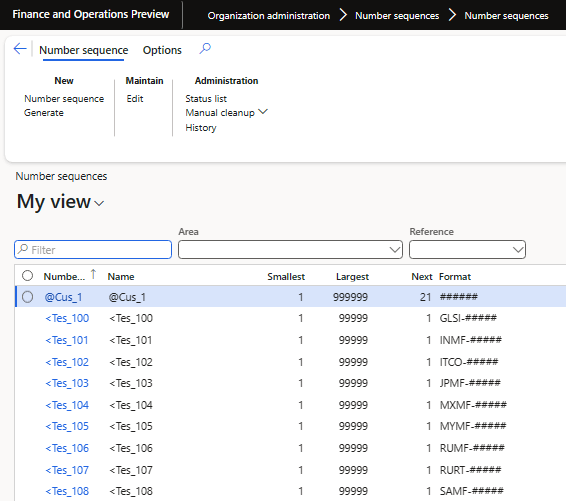Click into the Filter input field
The height and width of the screenshot is (501, 566).
93,250
